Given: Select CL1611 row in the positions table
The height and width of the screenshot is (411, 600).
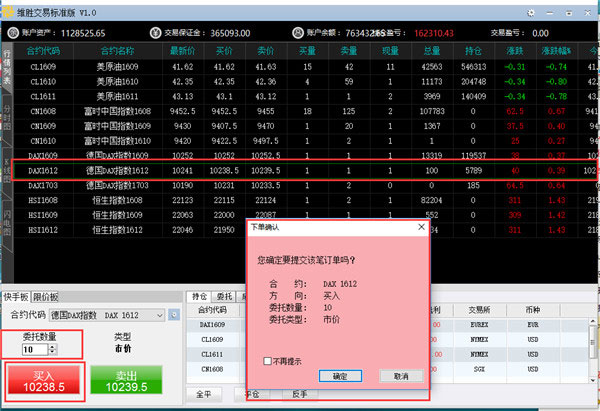Looking at the screenshot, I should [388, 354].
